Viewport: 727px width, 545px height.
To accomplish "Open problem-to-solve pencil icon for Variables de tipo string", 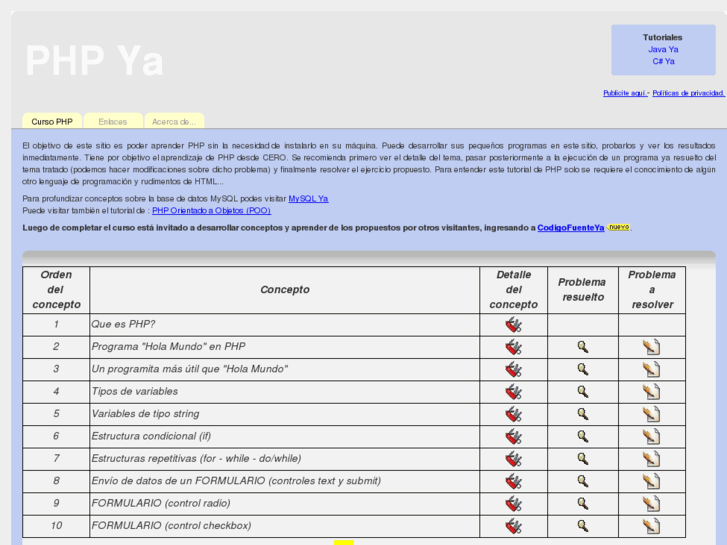I will pos(651,414).
